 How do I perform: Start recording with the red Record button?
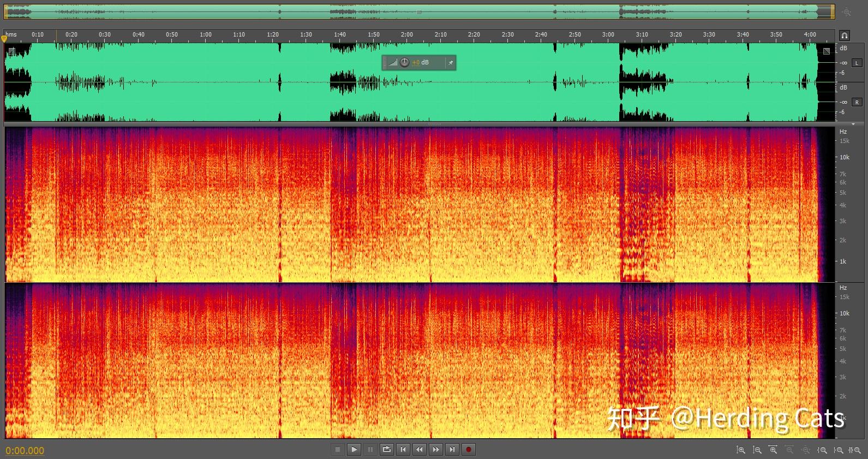[469, 450]
